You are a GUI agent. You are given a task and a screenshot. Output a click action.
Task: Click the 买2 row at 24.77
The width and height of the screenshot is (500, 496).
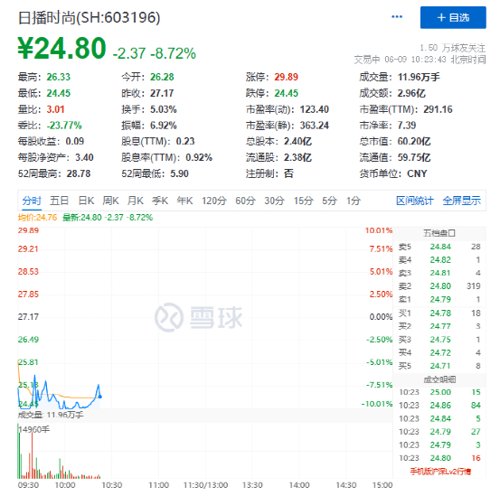pos(439,326)
